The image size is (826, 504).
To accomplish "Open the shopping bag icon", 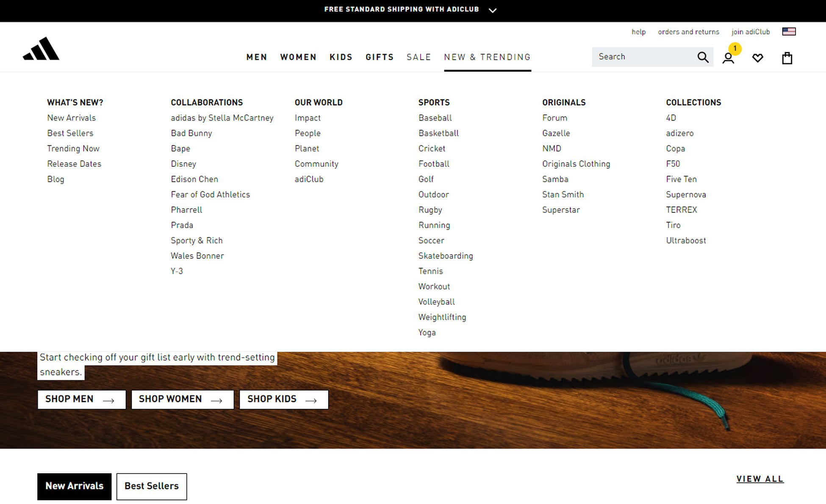I will coord(787,58).
